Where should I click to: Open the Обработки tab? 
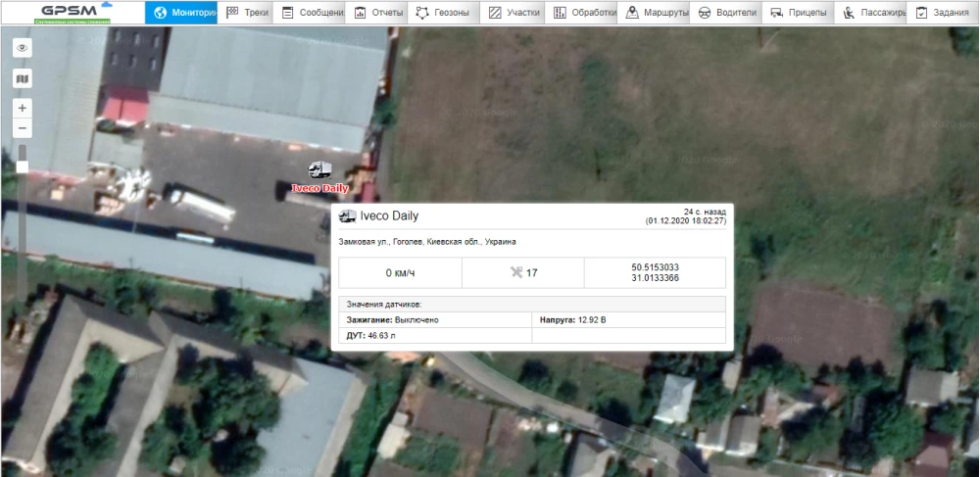point(580,13)
